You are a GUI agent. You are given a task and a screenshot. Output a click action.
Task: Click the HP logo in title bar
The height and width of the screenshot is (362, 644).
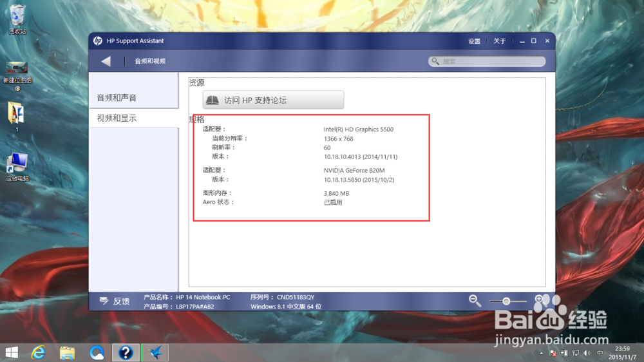coord(97,41)
